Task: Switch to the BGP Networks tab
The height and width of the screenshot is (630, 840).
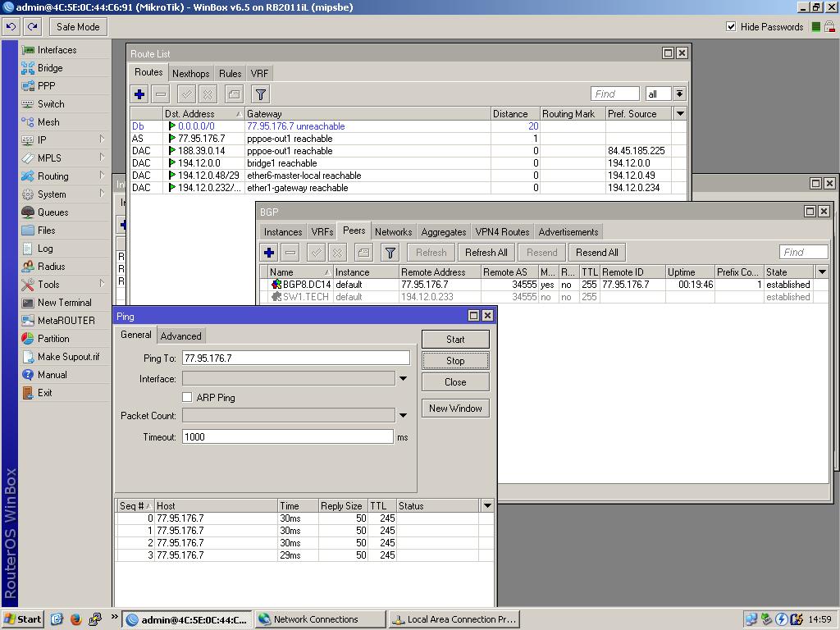Action: click(x=393, y=232)
